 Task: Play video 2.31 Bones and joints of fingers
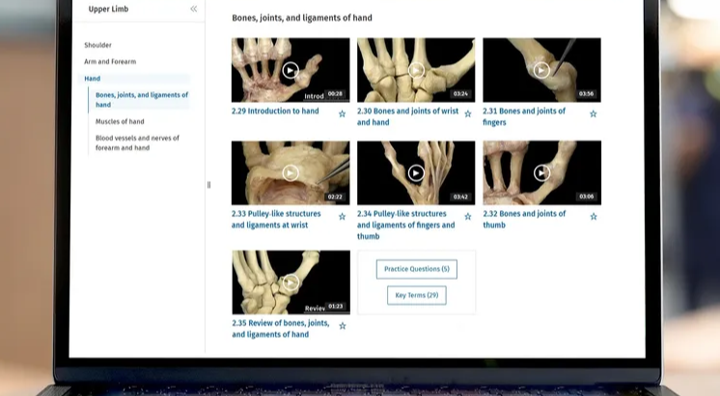click(x=542, y=70)
